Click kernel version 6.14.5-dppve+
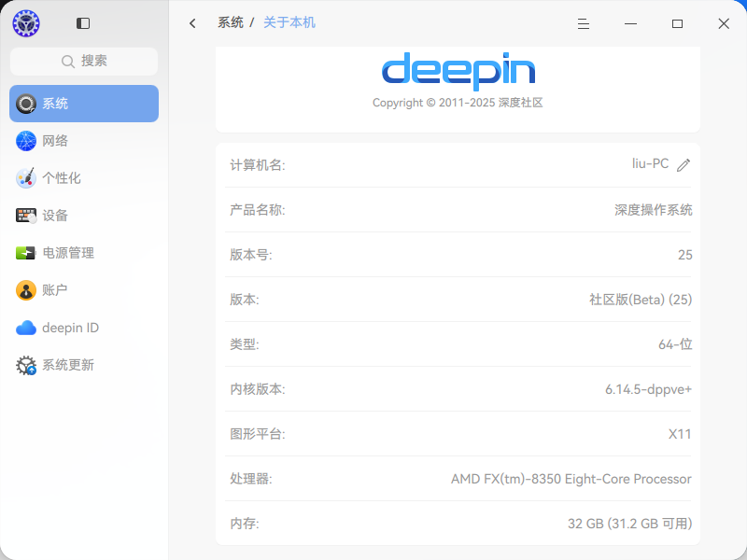 pyautogui.click(x=648, y=389)
